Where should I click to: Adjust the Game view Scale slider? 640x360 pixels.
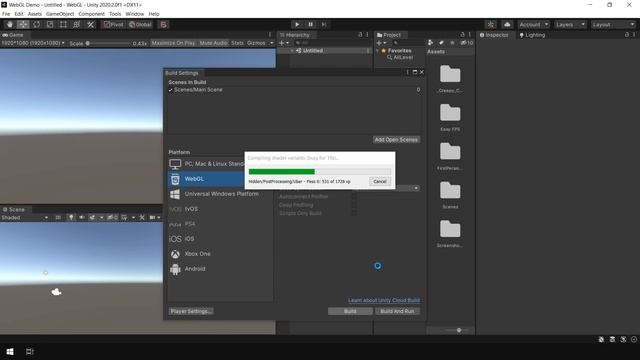(x=109, y=43)
